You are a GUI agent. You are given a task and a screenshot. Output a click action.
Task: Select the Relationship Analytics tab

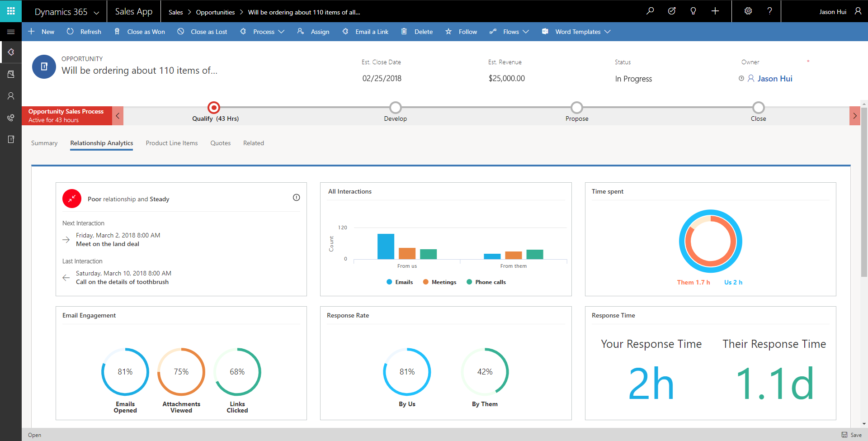102,143
